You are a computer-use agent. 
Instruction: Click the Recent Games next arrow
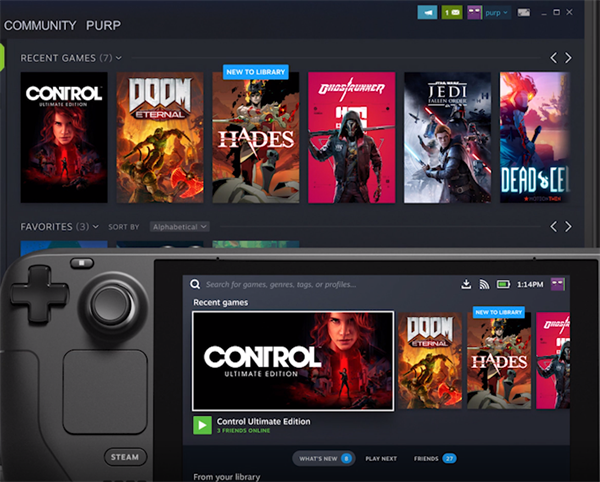568,58
